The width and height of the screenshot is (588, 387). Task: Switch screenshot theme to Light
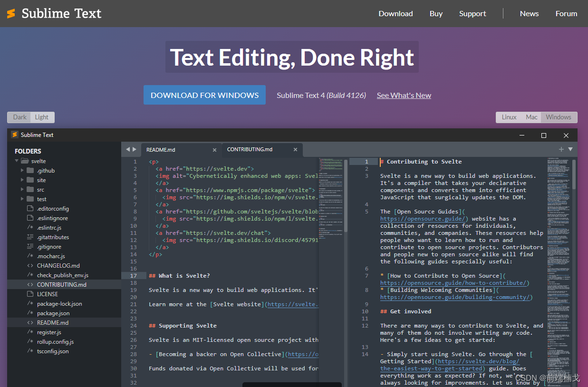point(42,117)
